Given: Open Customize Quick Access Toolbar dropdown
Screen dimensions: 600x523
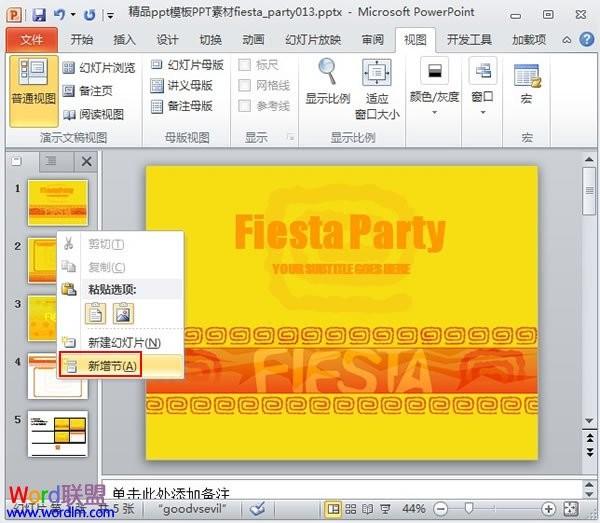Looking at the screenshot, I should [110, 16].
